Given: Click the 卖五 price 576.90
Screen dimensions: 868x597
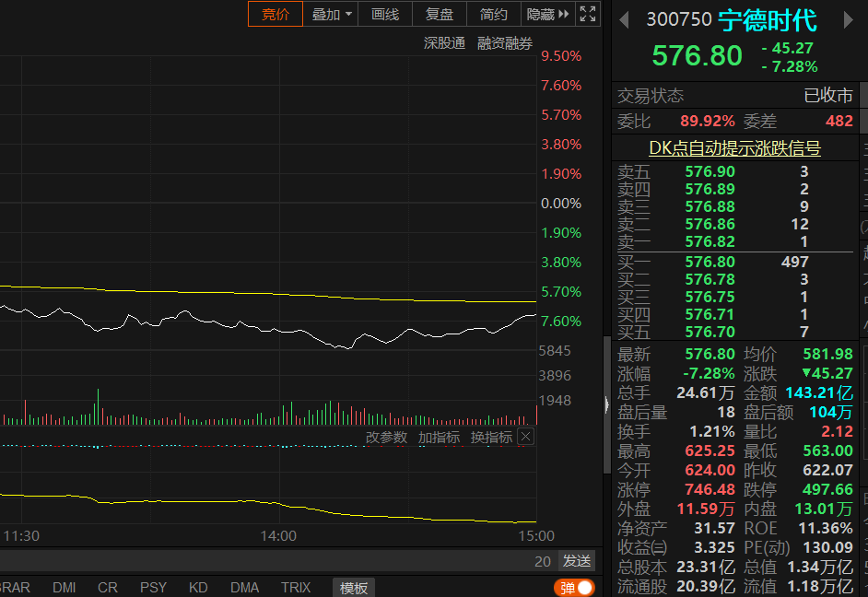Looking at the screenshot, I should coord(710,171).
